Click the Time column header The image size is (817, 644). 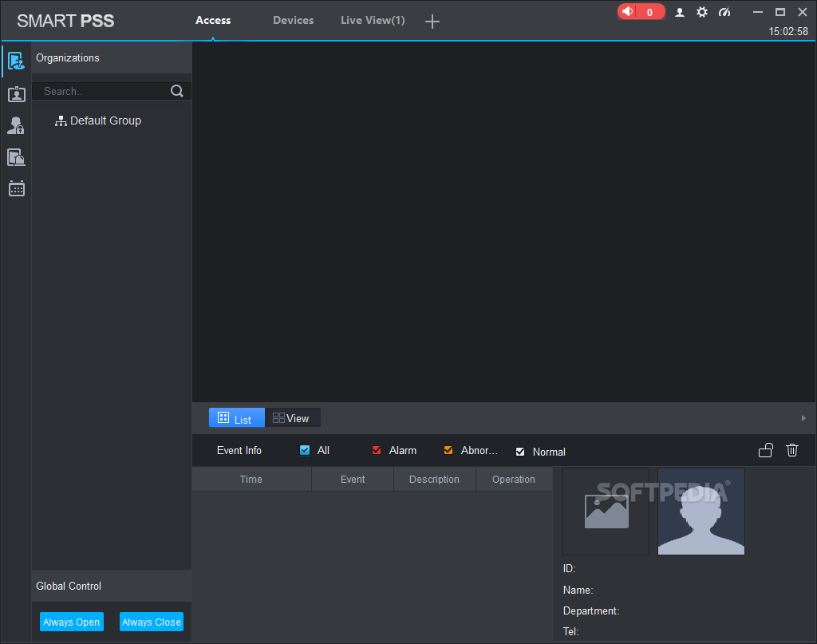pos(251,480)
